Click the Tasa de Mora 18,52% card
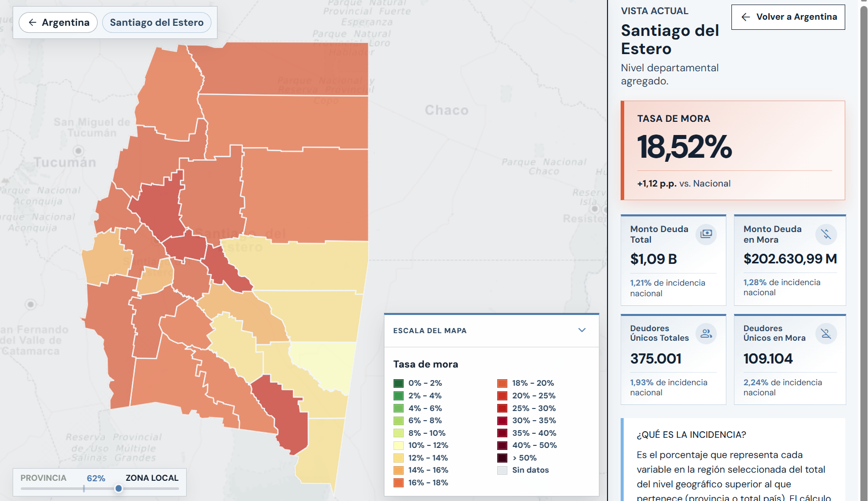Viewport: 868px width, 501px height. point(733,150)
